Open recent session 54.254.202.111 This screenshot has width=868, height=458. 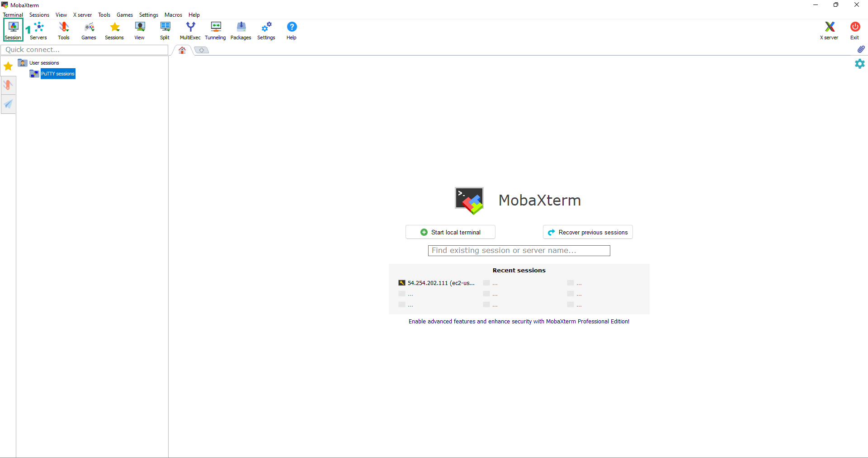pos(437,283)
